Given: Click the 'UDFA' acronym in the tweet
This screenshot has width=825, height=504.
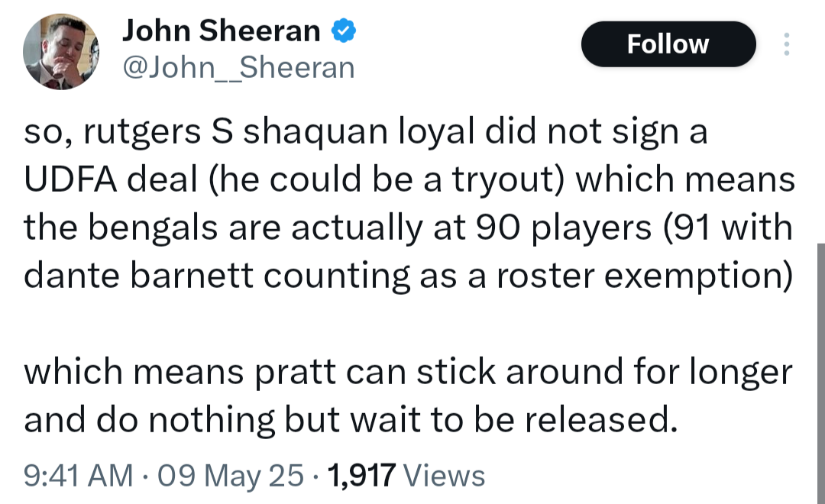Looking at the screenshot, I should (x=70, y=179).
